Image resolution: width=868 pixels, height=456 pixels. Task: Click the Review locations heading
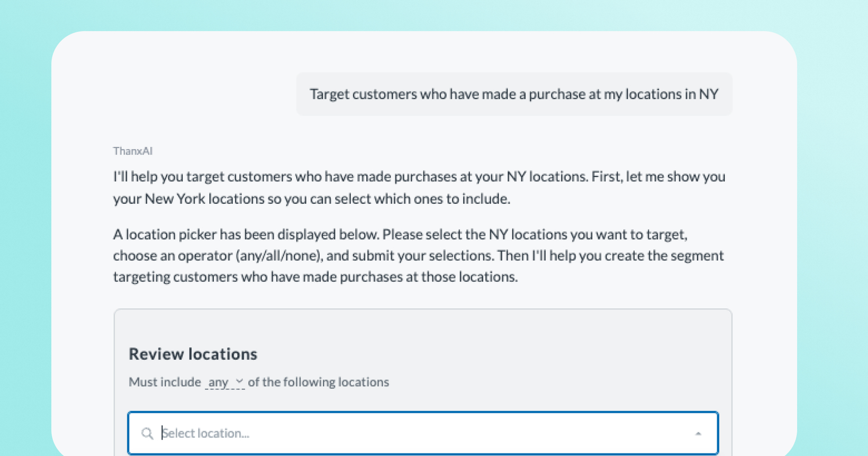click(193, 354)
